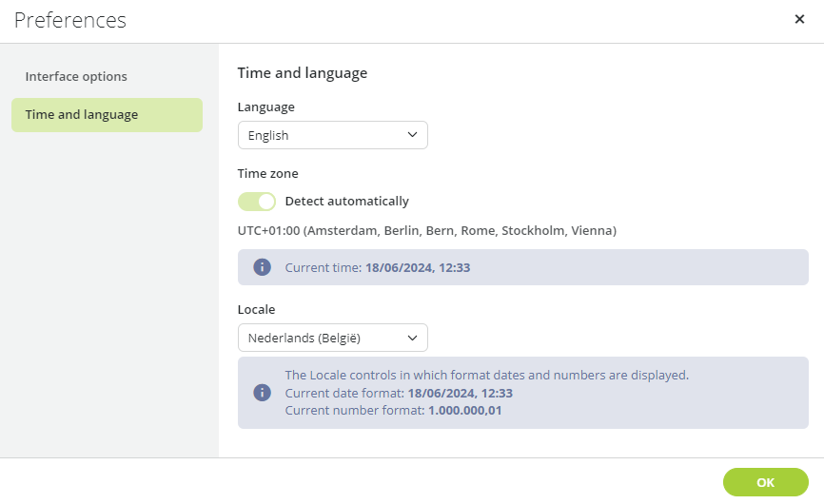Screen dimensions: 824x504
Task: Click the chevron arrow in the Locale dropdown
Action: tap(412, 338)
